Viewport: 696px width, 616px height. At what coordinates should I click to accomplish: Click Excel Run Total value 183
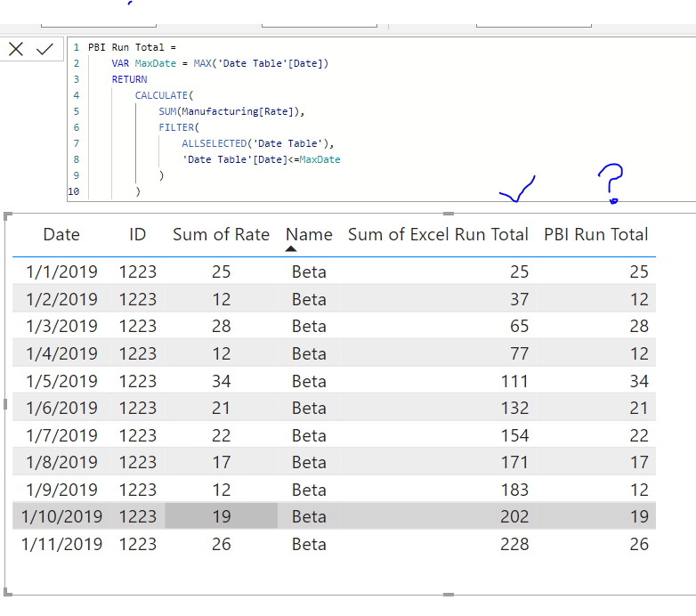point(515,490)
